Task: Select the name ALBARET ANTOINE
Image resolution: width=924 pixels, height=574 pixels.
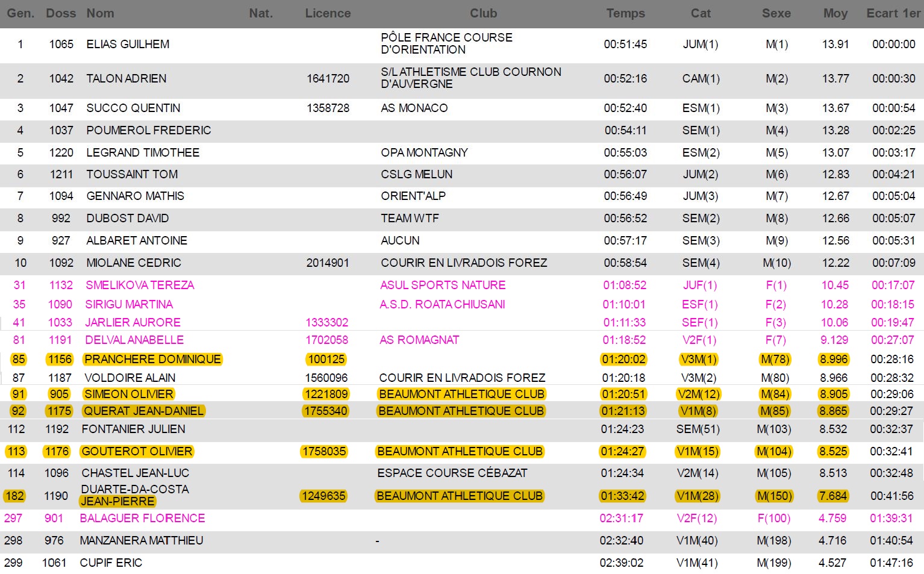Action: click(x=137, y=240)
